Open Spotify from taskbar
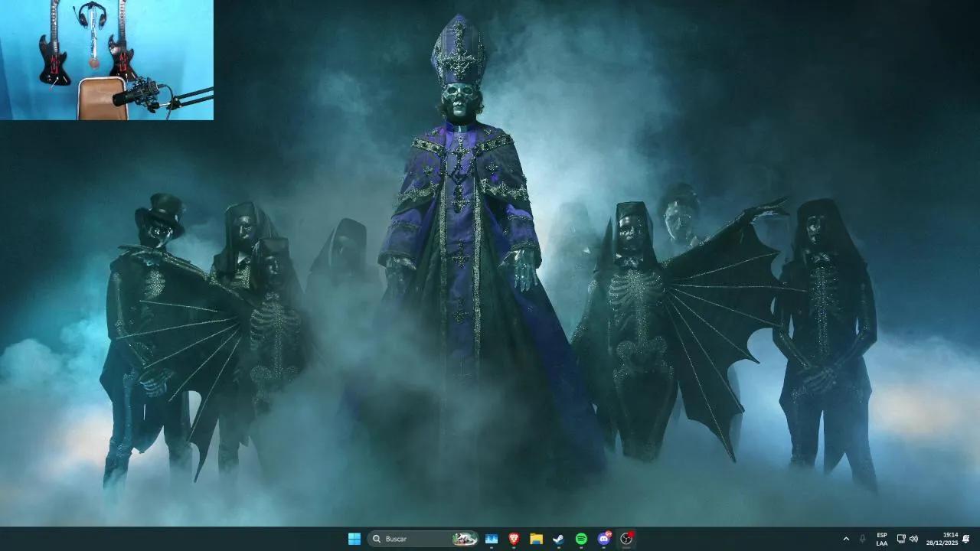 [x=581, y=539]
